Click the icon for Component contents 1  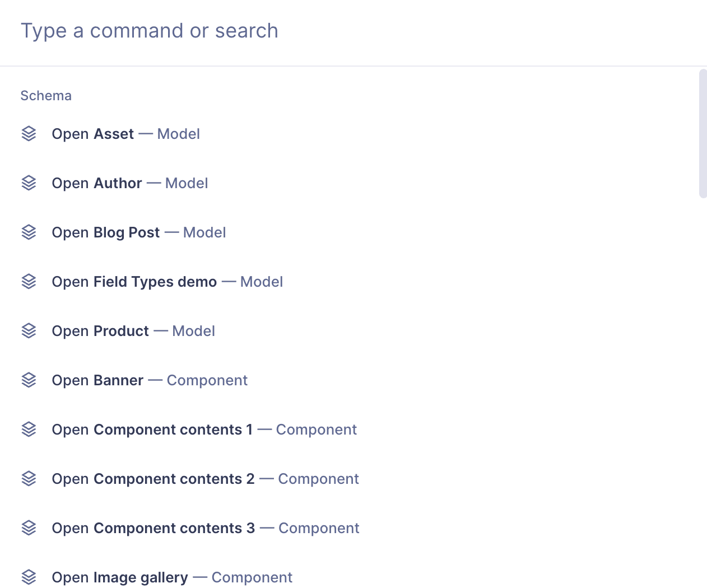coord(29,430)
